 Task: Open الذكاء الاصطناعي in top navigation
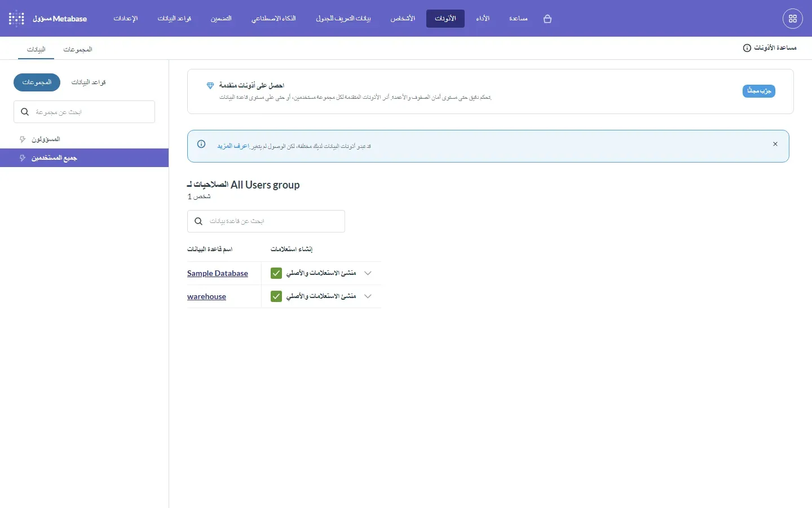[273, 19]
